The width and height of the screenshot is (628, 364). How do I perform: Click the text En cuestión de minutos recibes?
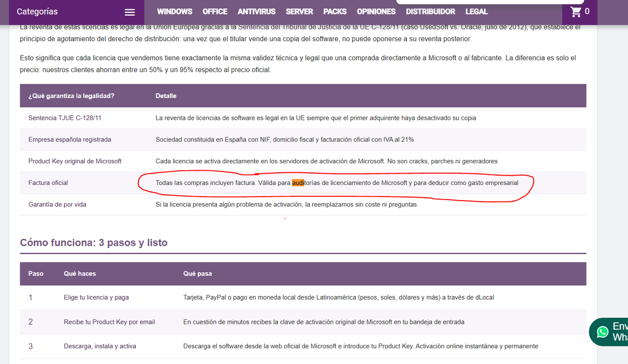point(324,322)
